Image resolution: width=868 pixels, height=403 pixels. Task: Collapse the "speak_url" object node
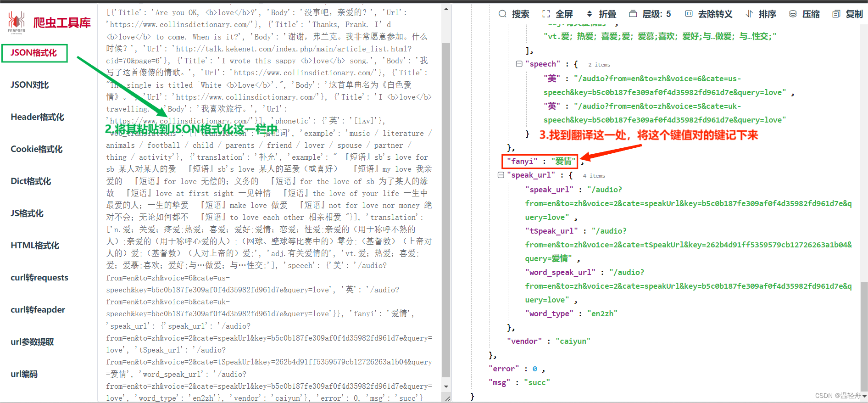coord(501,175)
